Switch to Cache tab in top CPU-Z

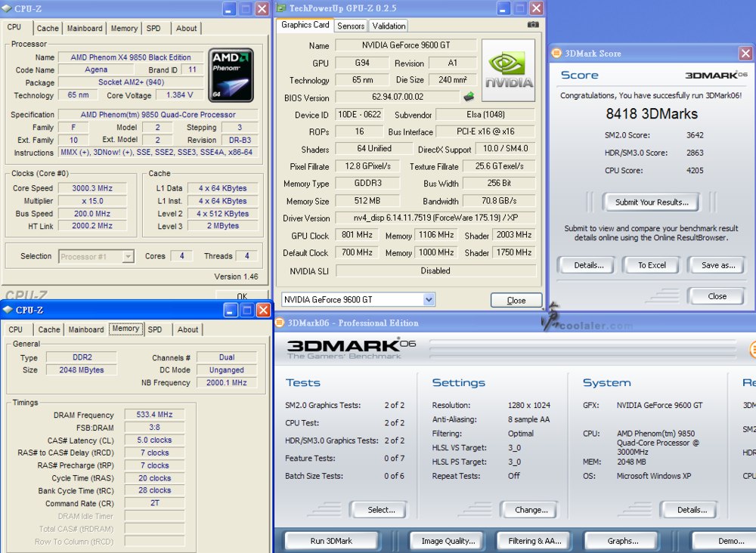click(48, 29)
